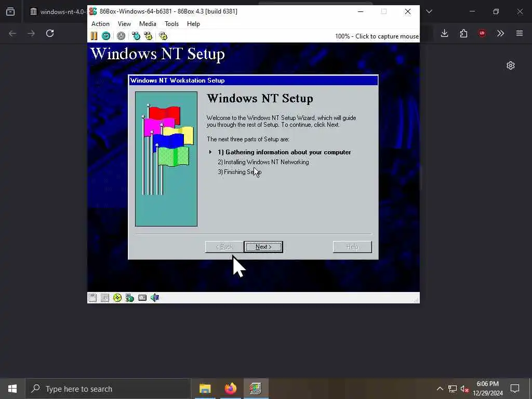Send Ctrl+Alt+Esc to the guest
The image size is (532, 399).
tap(148, 36)
